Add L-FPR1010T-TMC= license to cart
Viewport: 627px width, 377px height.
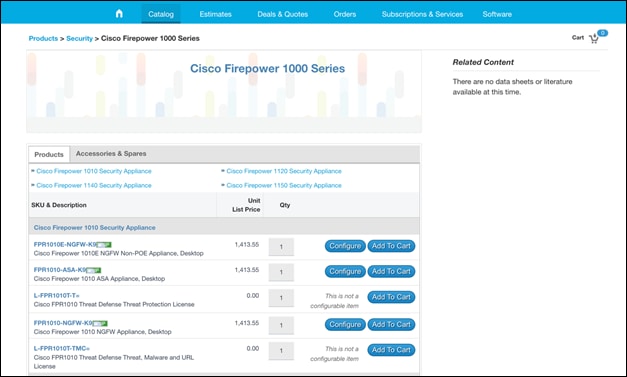[391, 350]
